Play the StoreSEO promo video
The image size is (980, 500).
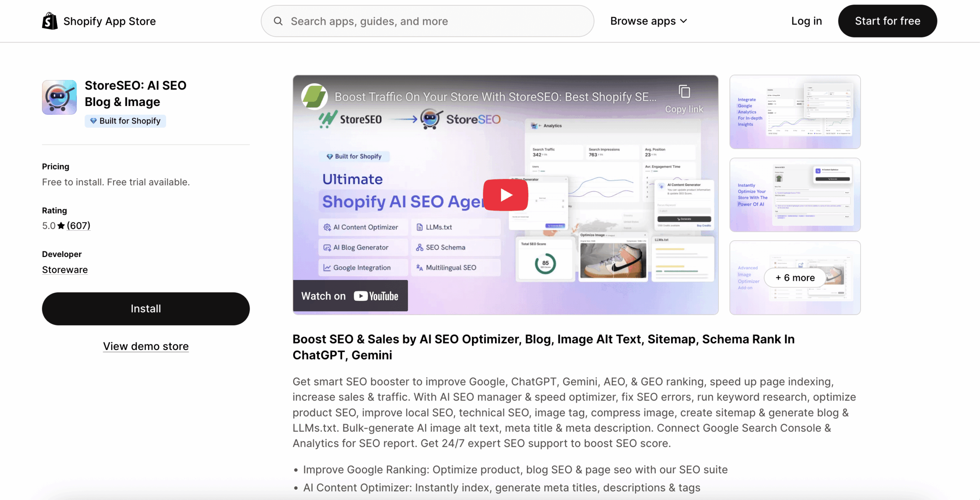tap(505, 195)
